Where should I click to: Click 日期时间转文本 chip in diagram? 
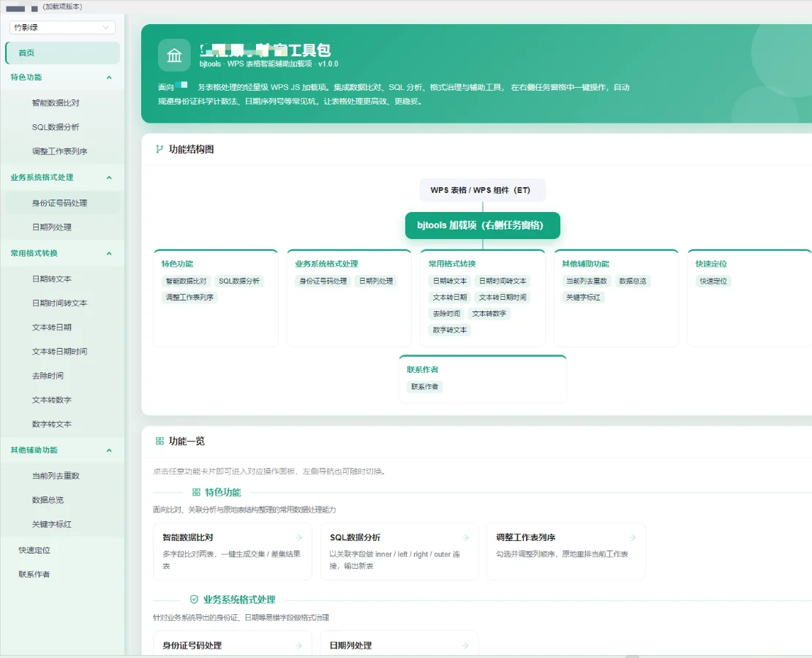(x=503, y=281)
